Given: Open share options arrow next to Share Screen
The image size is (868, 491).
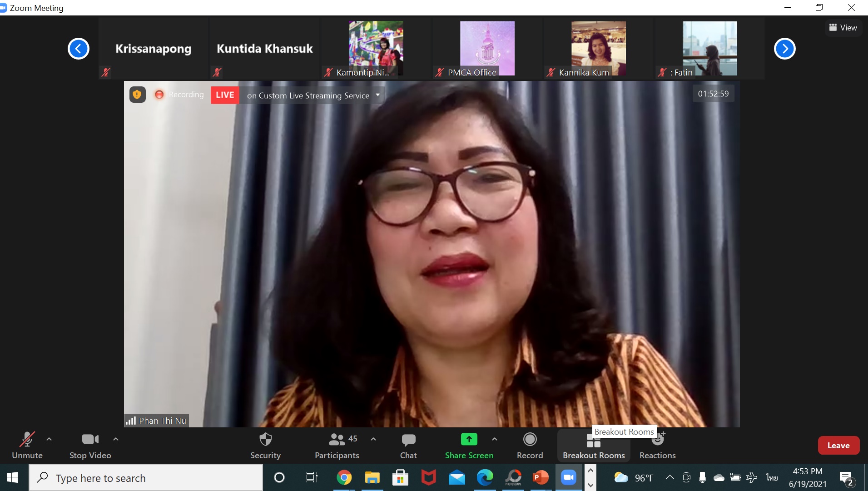Looking at the screenshot, I should [x=495, y=439].
